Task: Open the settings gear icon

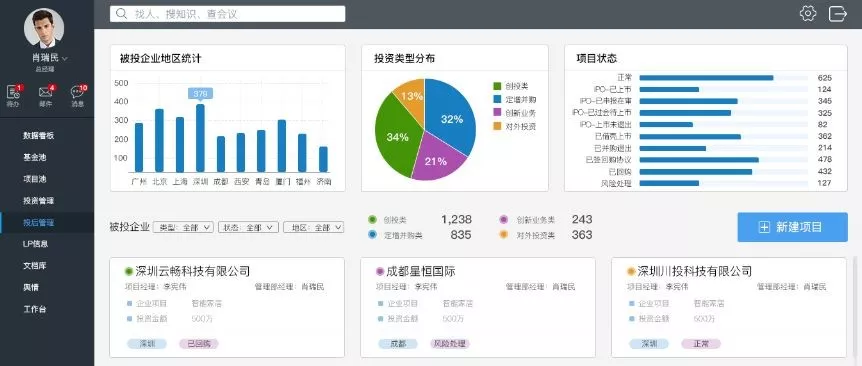Action: [808, 13]
